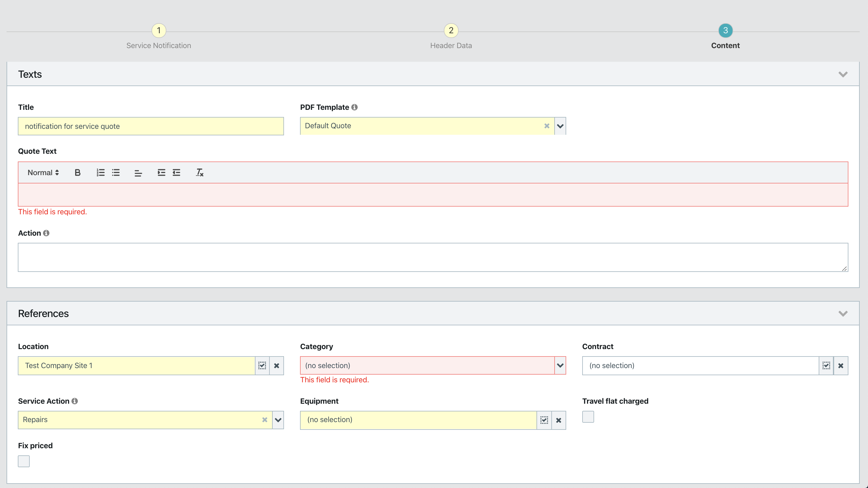Clear the Equipment selection
Screen dimensions: 868x488
pos(559,420)
